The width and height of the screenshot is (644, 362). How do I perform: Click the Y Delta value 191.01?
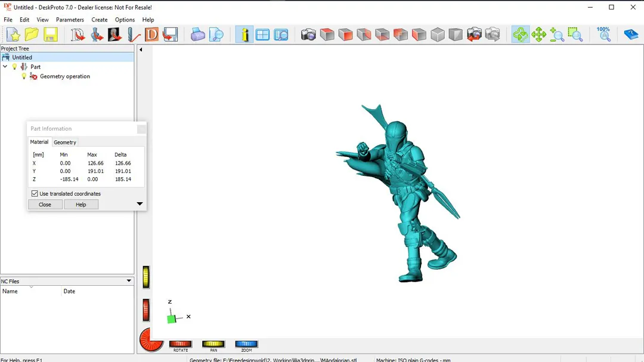tap(123, 171)
